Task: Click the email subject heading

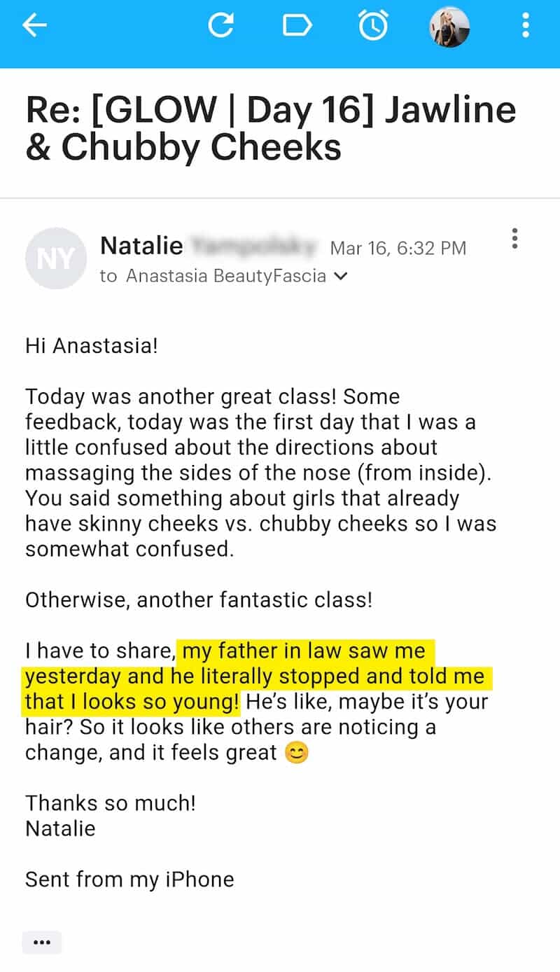Action: coord(271,129)
